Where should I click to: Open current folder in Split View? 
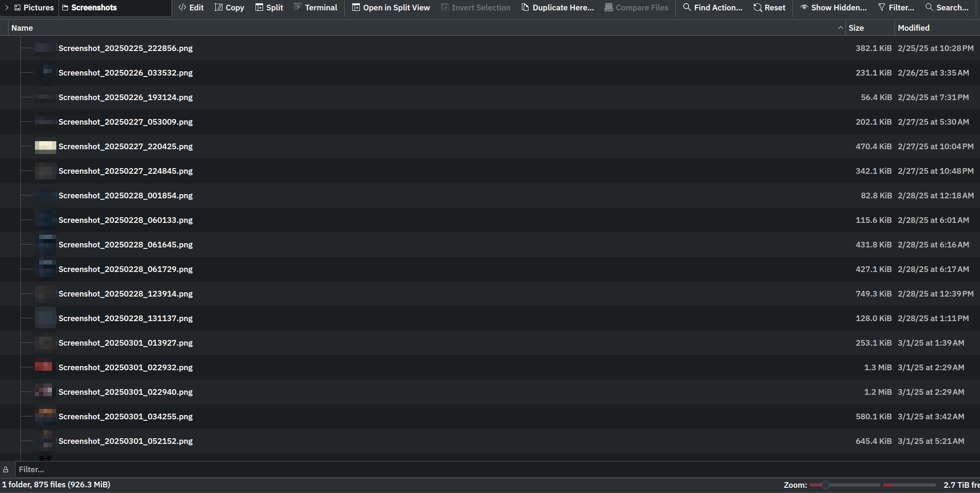coord(391,7)
